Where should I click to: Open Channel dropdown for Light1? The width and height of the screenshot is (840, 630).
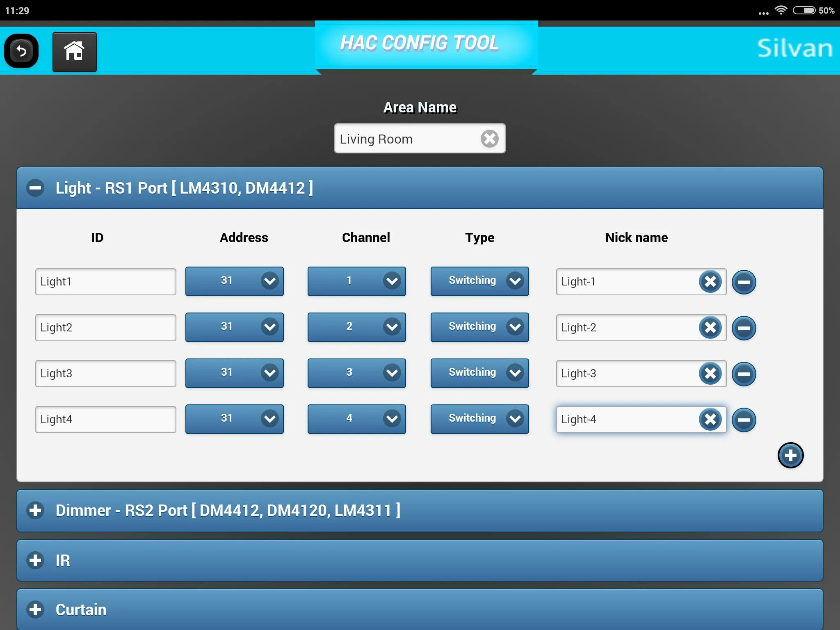356,281
